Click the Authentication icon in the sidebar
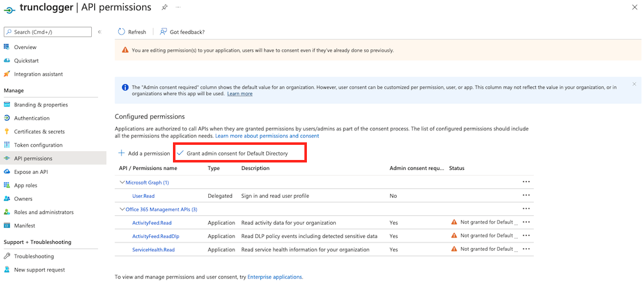 tap(6, 118)
